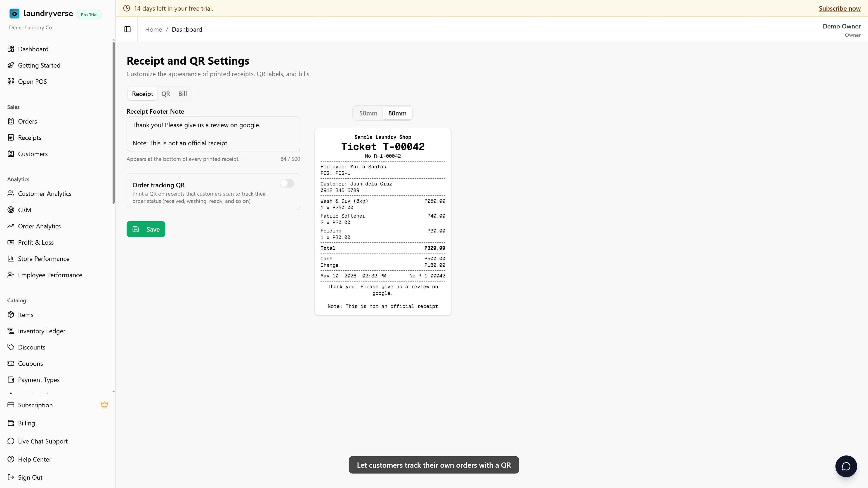Open Employee Performance
This screenshot has height=488, width=868.
50,275
